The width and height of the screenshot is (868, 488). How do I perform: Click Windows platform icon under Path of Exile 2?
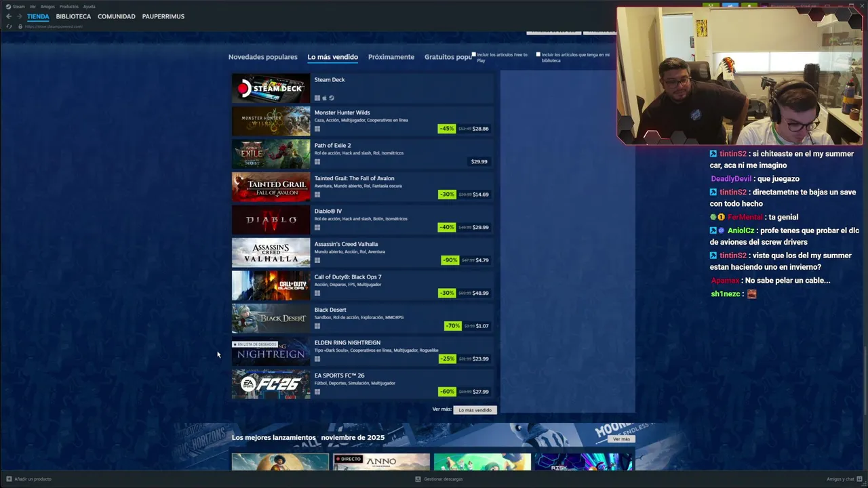[317, 162]
